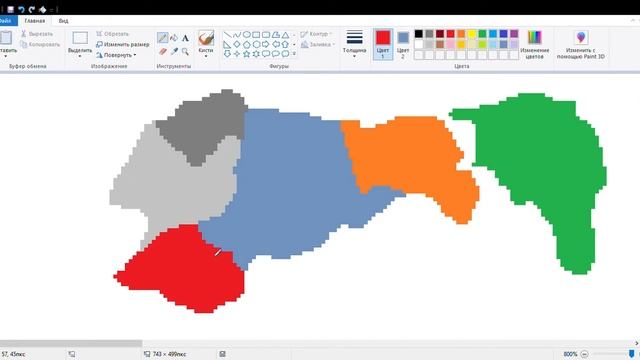Choose the Down arrow shape
The image size is (640, 360).
click(x=227, y=53)
